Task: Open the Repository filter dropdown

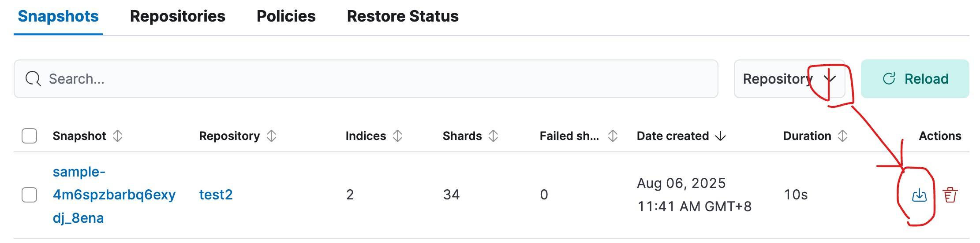Action: point(789,79)
